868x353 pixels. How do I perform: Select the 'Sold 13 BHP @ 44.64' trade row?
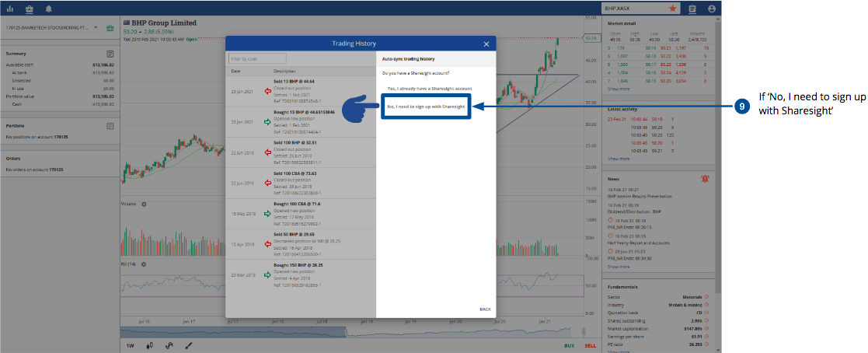tap(302, 92)
